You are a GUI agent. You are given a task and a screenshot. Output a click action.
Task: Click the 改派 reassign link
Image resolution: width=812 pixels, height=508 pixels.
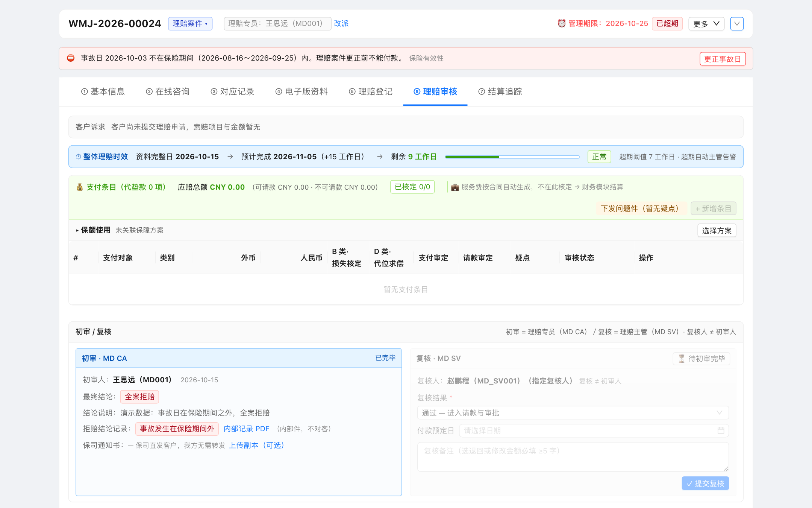pos(341,23)
